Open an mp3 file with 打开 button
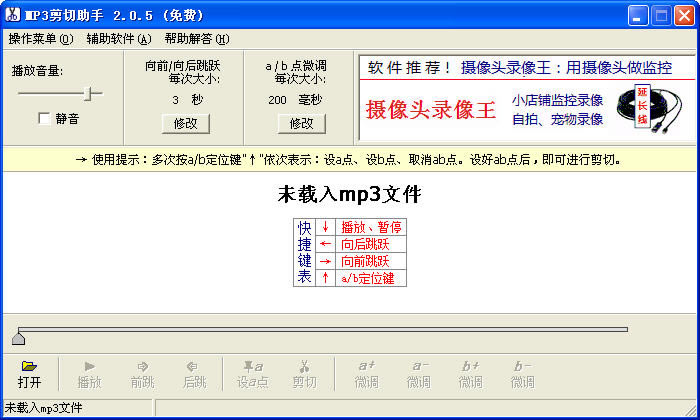Viewport: 700px width, 420px height. tap(29, 374)
